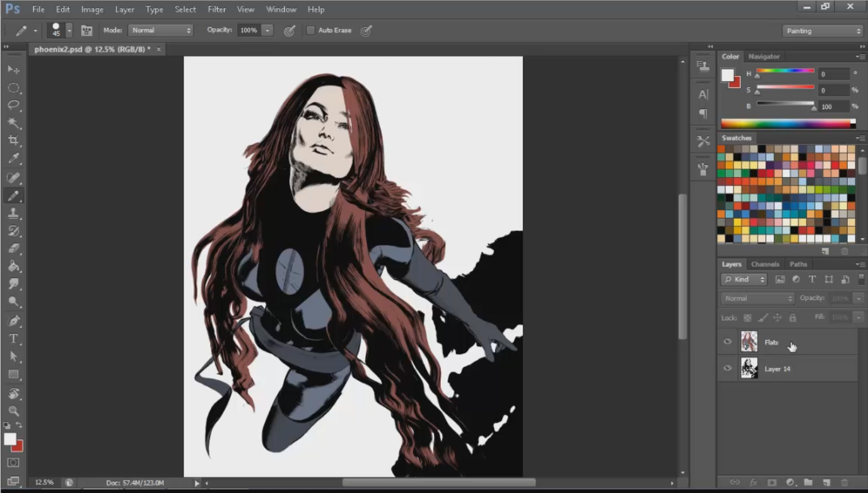This screenshot has width=868, height=493.
Task: Select the Crop tool
Action: [x=14, y=140]
